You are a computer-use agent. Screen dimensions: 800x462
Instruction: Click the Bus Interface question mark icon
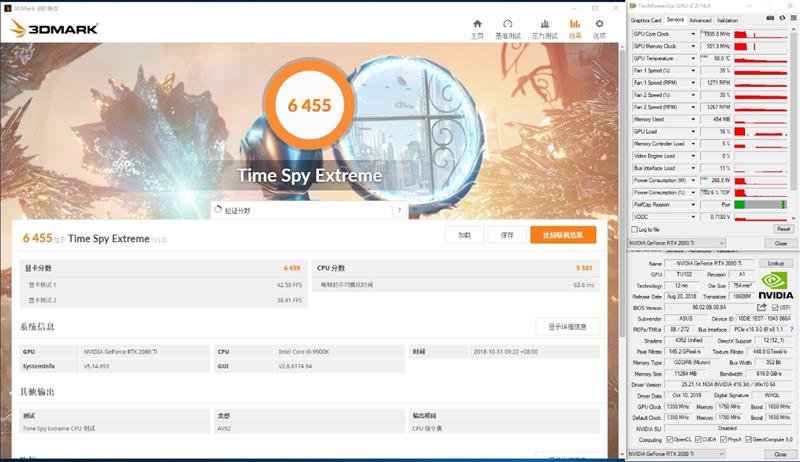[x=791, y=329]
